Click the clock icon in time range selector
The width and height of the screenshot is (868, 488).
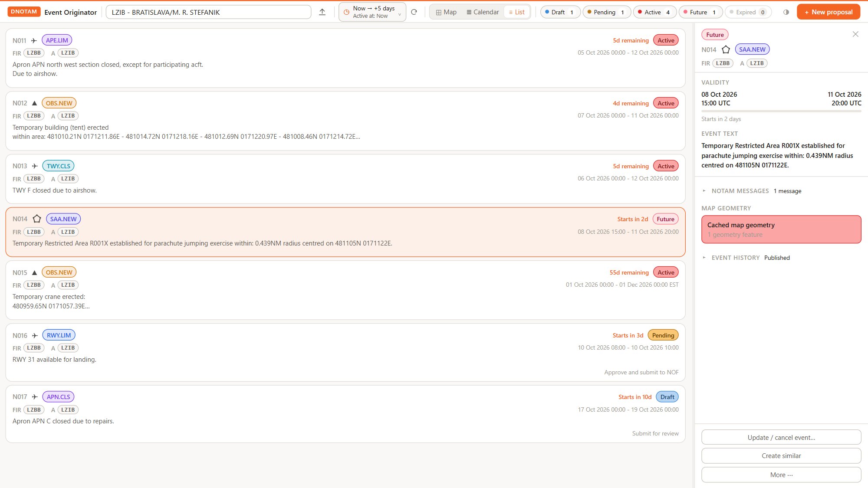(x=346, y=12)
